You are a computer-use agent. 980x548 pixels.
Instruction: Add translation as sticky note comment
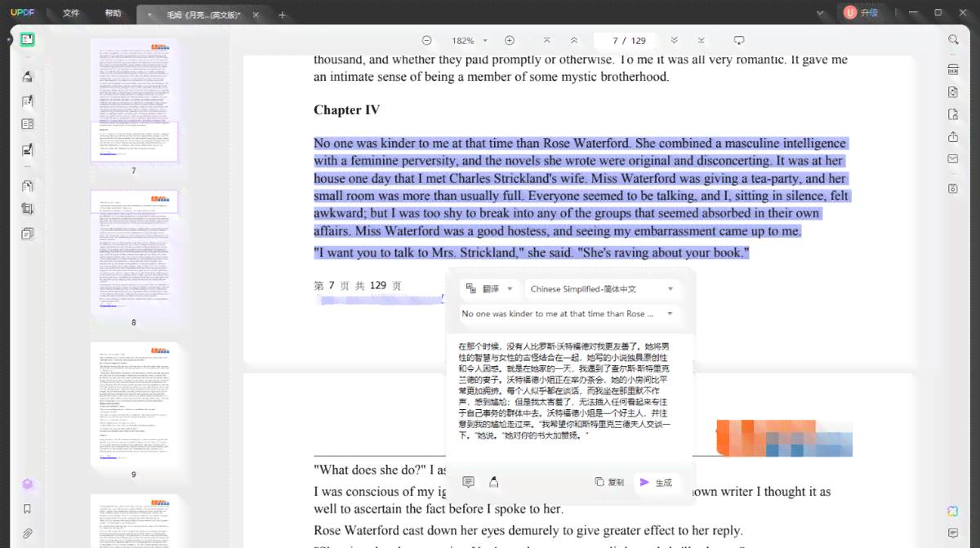tap(468, 482)
